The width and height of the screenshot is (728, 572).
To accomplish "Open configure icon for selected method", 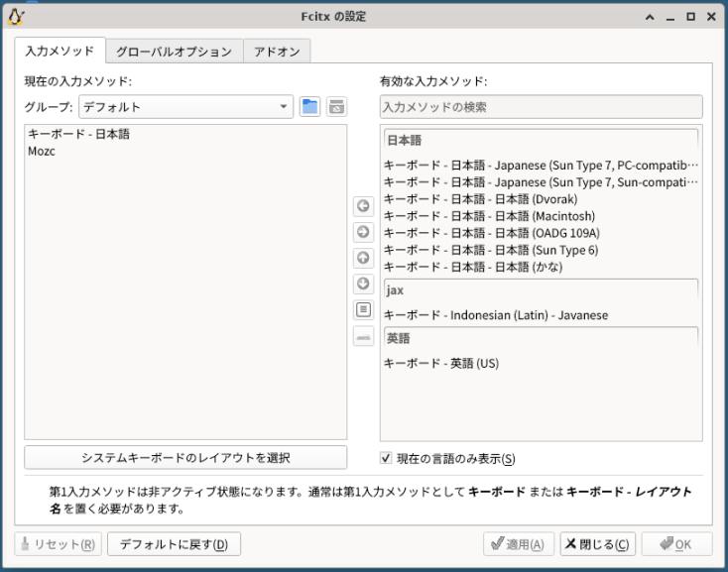I will [x=363, y=309].
